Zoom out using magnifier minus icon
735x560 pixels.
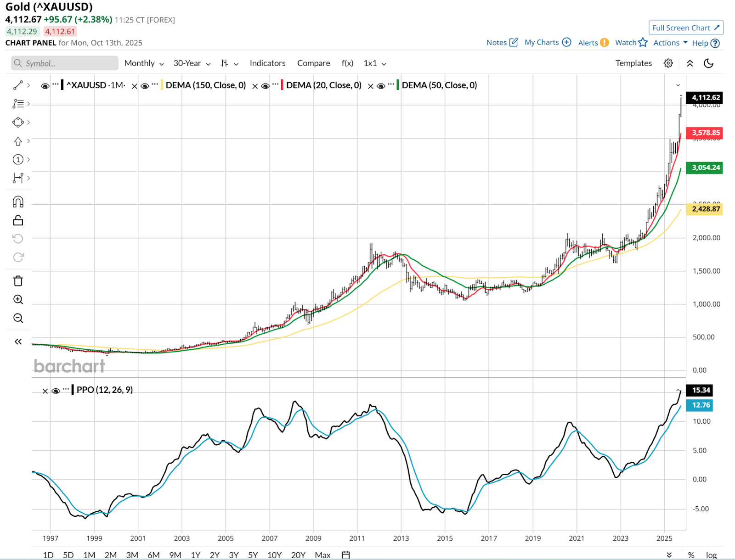[x=18, y=318]
